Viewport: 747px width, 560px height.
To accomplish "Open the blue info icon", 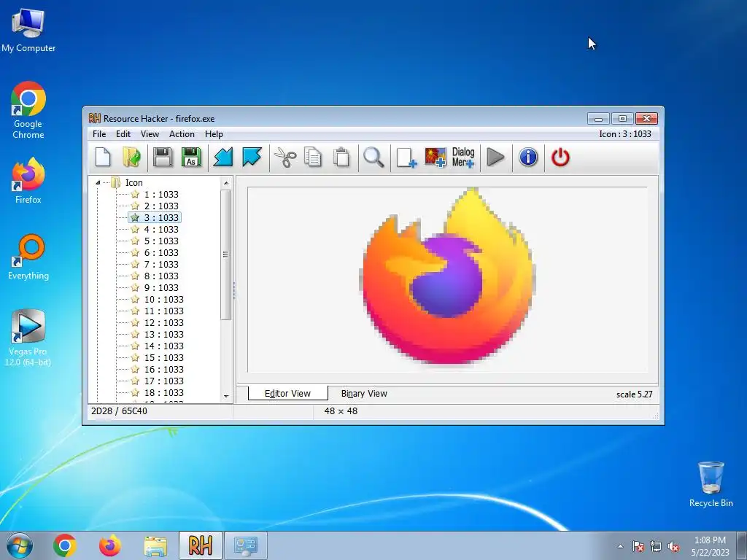I will point(528,157).
